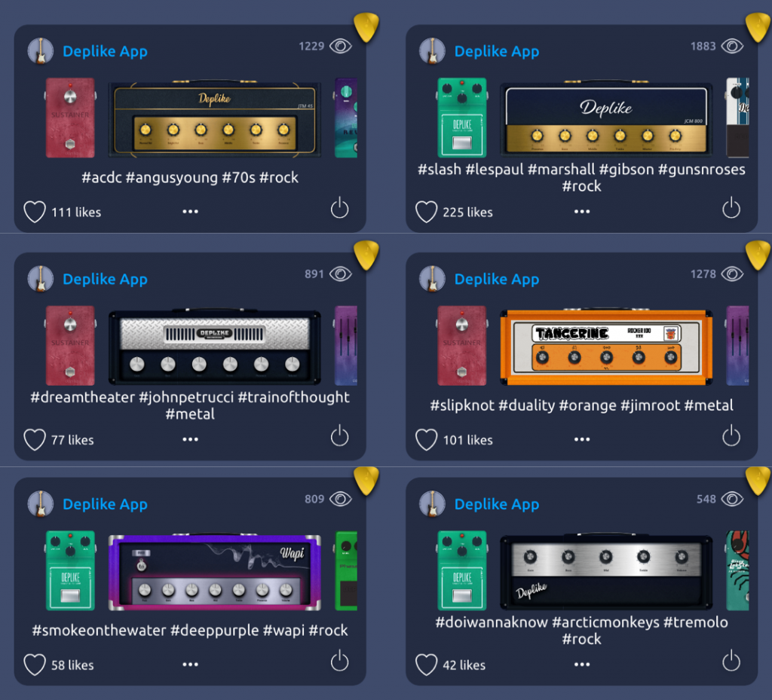Like the #slipknot #duality preset heart icon
The image size is (772, 700).
coord(427,440)
